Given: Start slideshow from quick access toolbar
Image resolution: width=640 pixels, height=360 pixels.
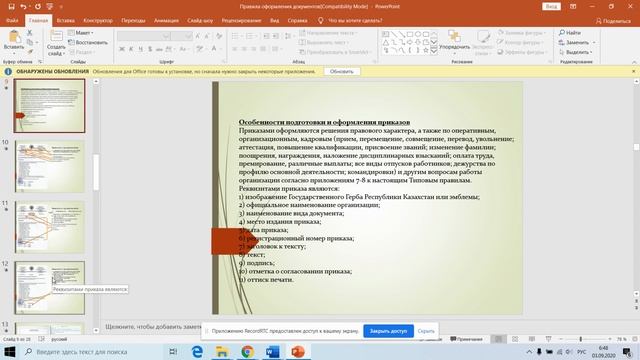Looking at the screenshot, I should pos(50,7).
